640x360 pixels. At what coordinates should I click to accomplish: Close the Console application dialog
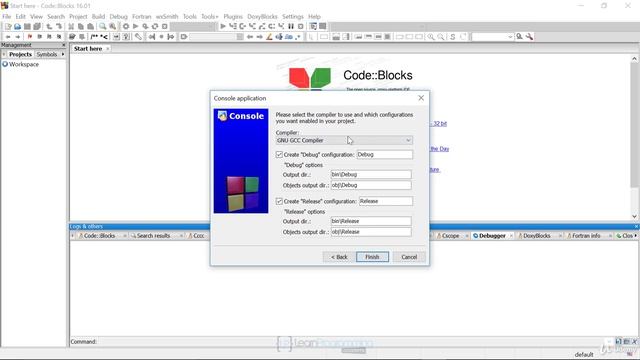[x=421, y=98]
